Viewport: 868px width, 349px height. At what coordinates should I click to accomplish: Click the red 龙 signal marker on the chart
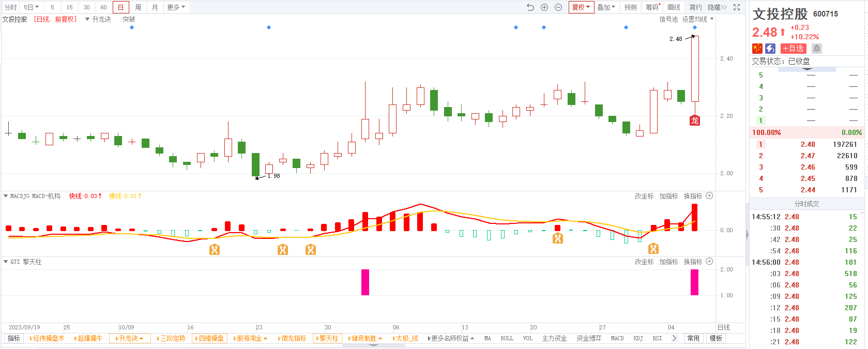point(695,120)
